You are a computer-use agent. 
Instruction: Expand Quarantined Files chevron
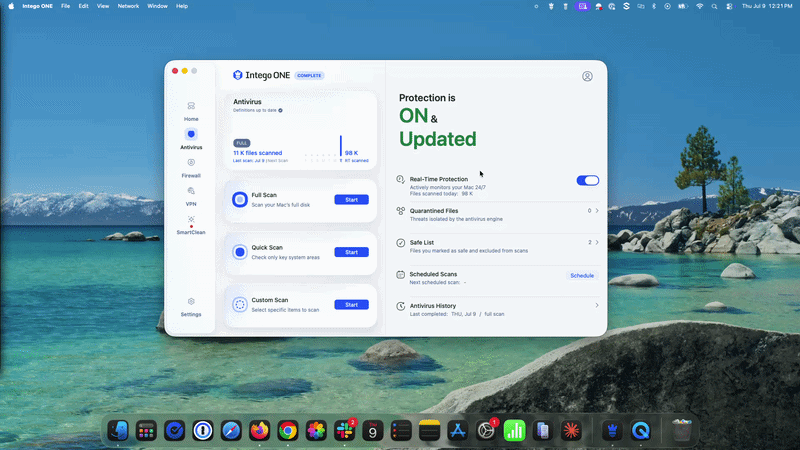[x=597, y=211]
